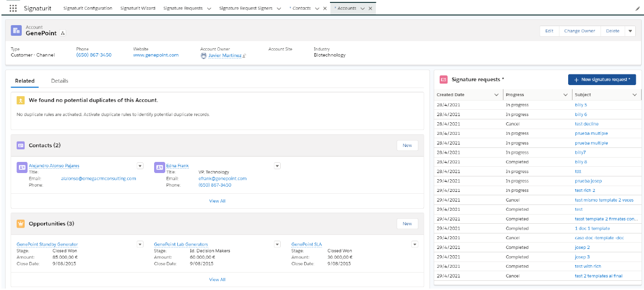Open Signature Requests nav dropdown
The image size is (644, 290).
[209, 9]
